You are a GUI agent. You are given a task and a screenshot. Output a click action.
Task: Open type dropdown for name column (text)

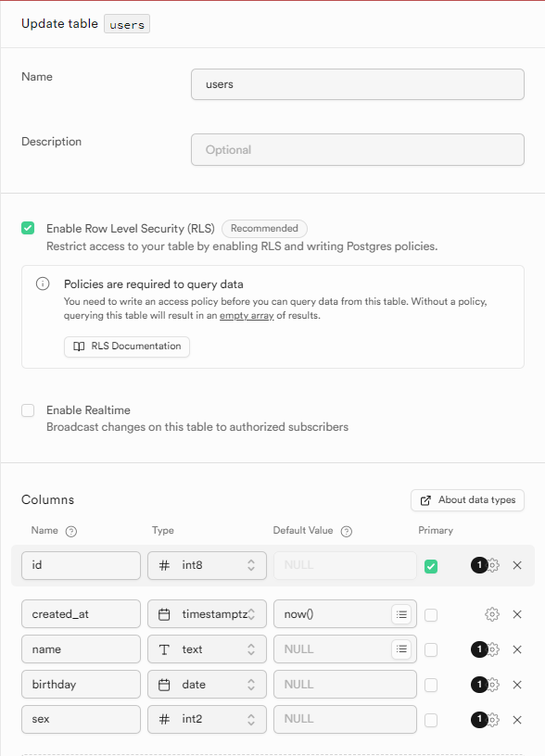click(x=207, y=649)
